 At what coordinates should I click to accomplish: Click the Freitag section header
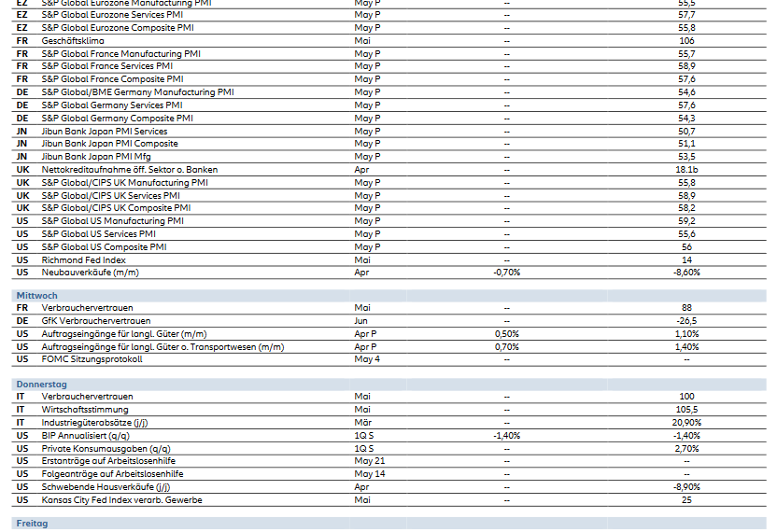tap(32, 524)
